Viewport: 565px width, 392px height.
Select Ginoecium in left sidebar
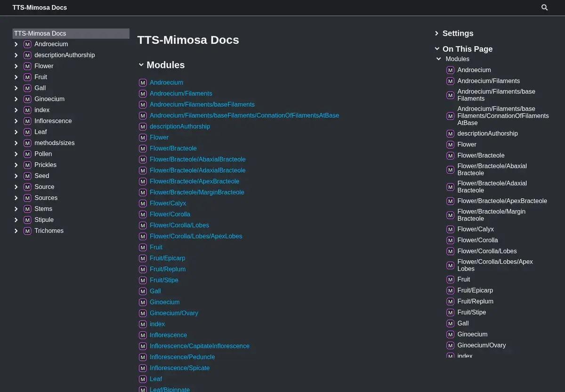click(x=49, y=99)
